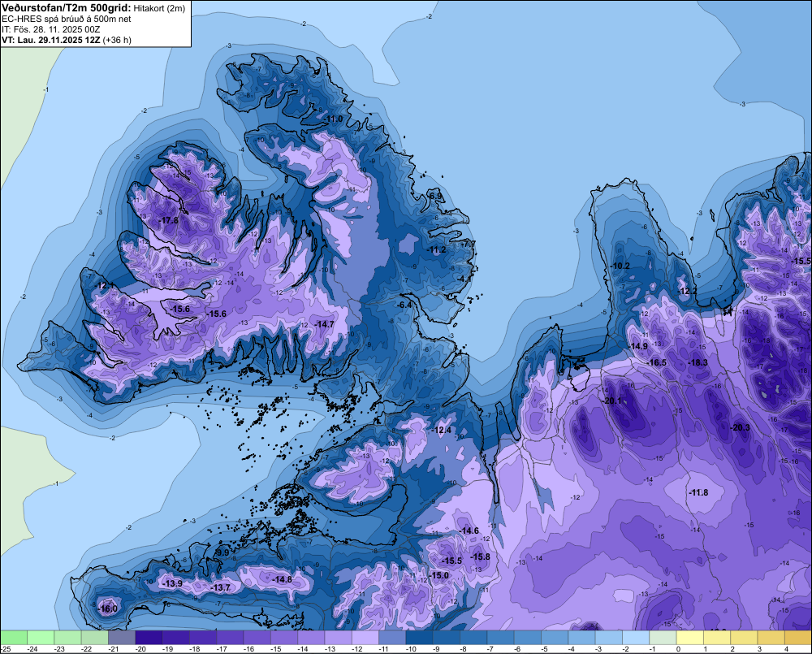Click the -12.1 temperature label
Image resolution: width=812 pixels, height=654 pixels.
[105, 285]
